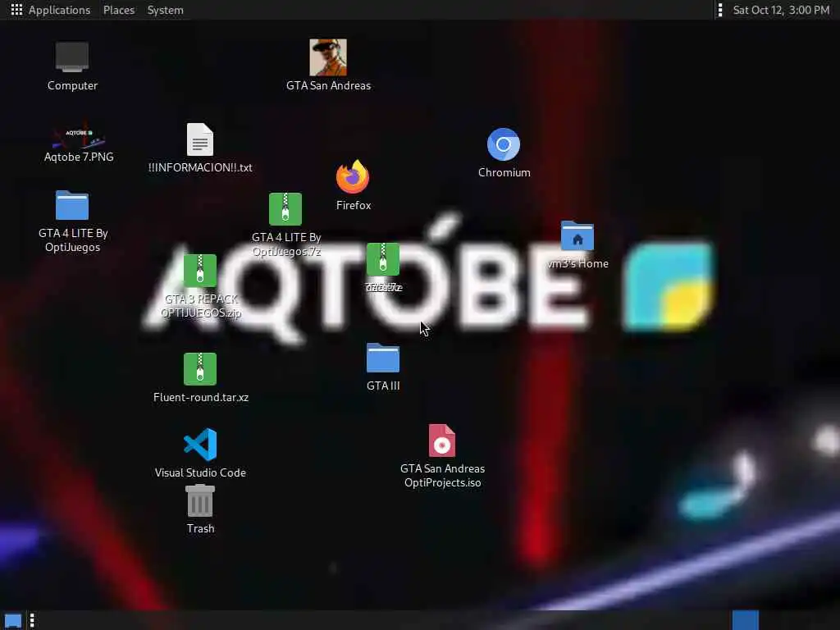This screenshot has height=630, width=840.
Task: Open the !!INFORMACION!!.txt text file
Action: pos(200,139)
